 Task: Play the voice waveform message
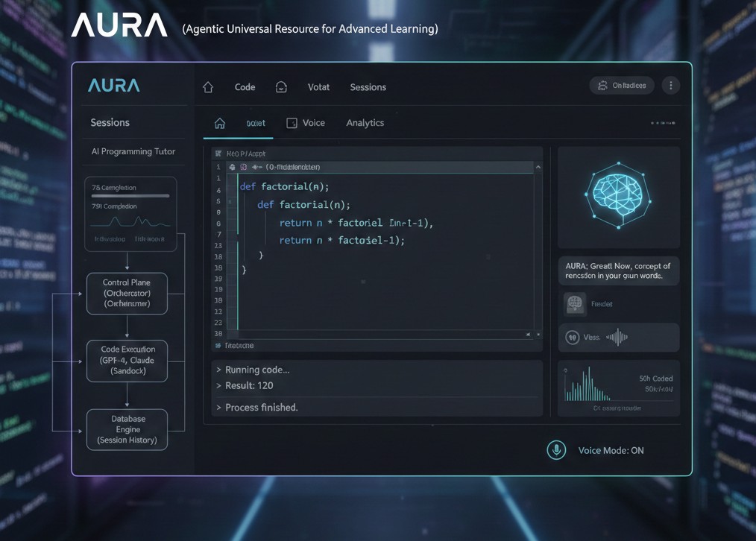pyautogui.click(x=573, y=338)
